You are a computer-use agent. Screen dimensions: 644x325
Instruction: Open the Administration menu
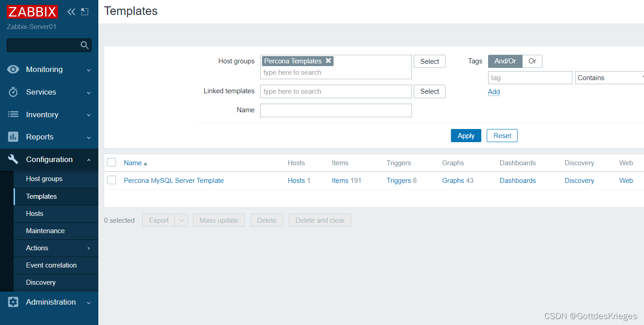[x=51, y=302]
